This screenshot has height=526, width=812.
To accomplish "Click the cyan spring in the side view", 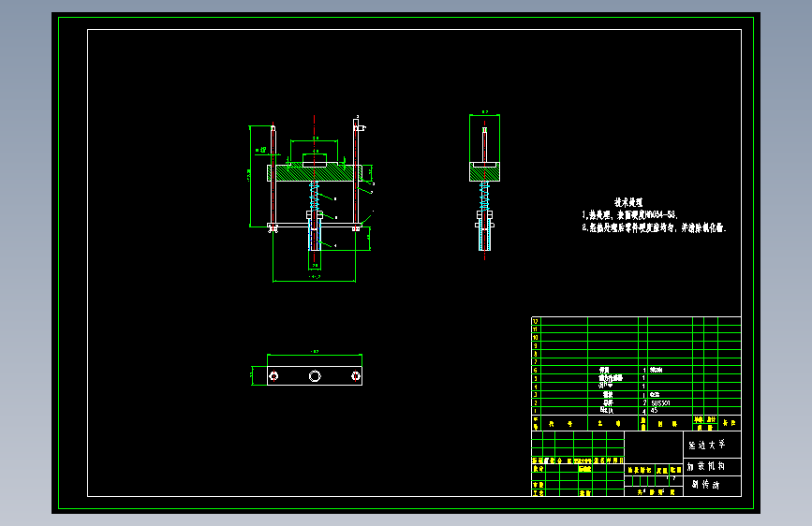I will click(x=485, y=196).
